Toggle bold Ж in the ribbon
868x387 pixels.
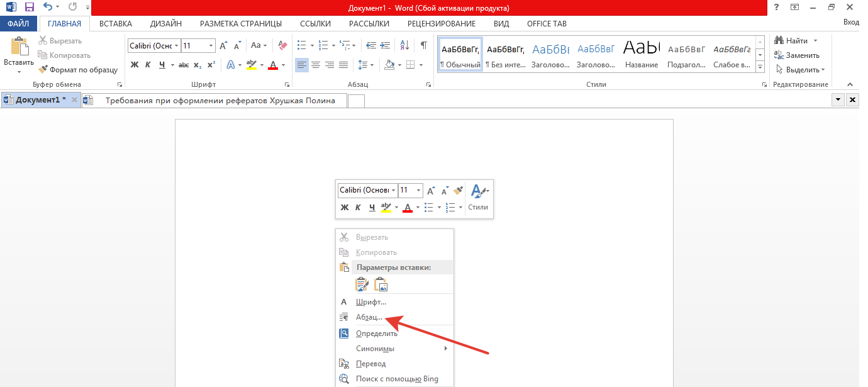point(134,65)
